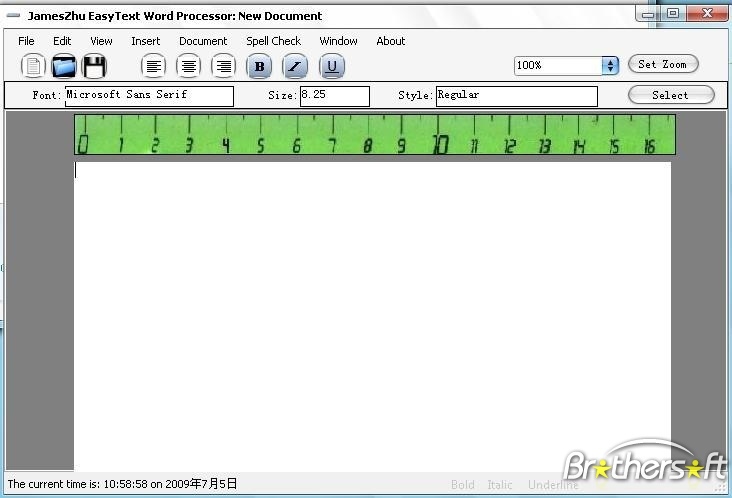Minimize the EasyText window
Image resolution: width=732 pixels, height=498 pixels.
pyautogui.click(x=648, y=14)
